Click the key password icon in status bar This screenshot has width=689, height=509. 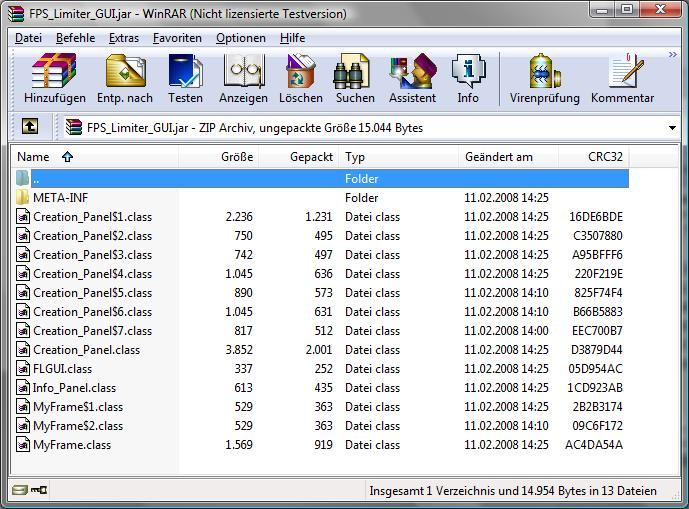[39, 490]
